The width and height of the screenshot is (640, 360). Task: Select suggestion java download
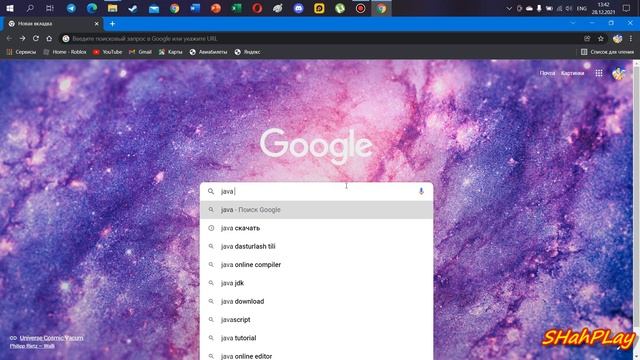316,301
